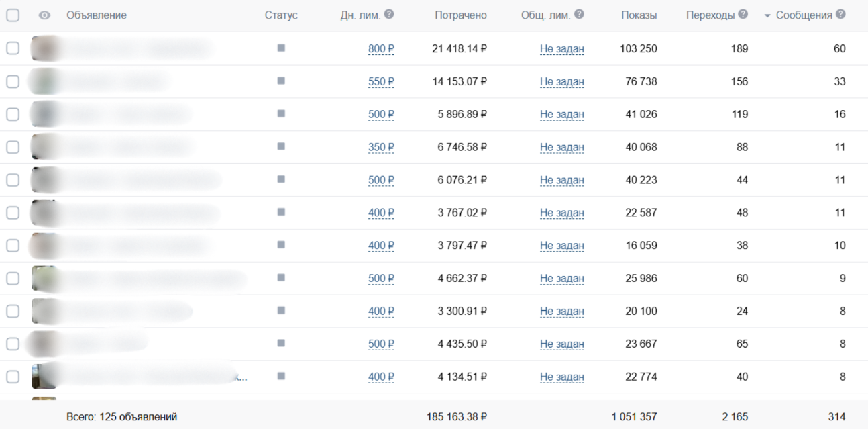Sort by the Статус column header
The width and height of the screenshot is (868, 429).
(281, 15)
